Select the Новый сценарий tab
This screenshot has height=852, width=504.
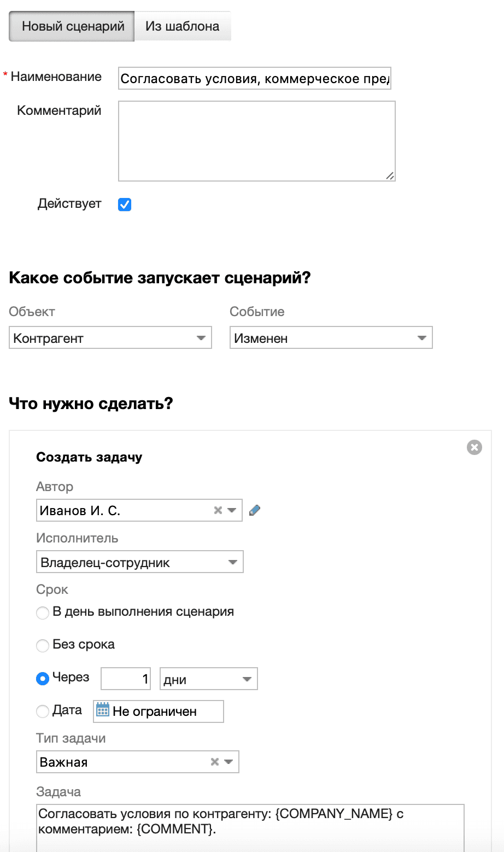[x=71, y=25]
